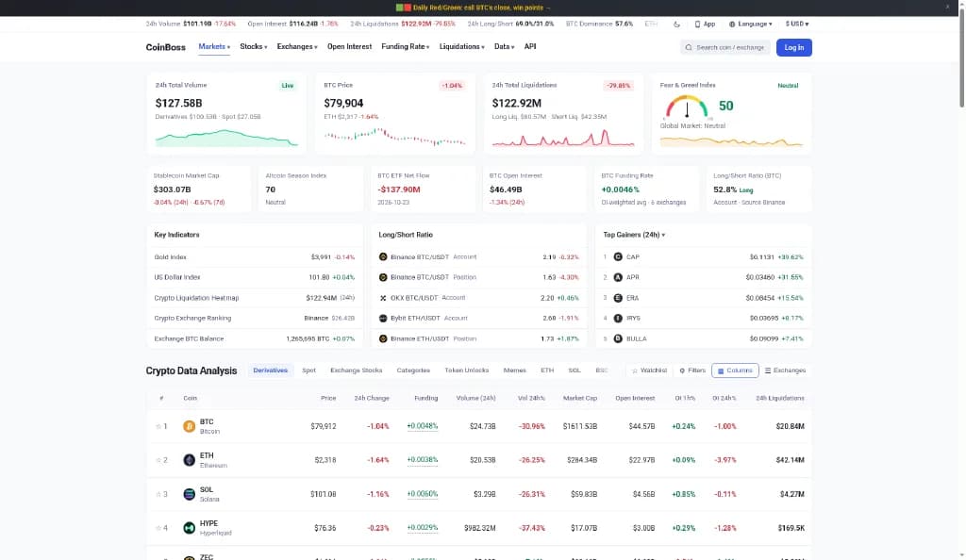
Task: Open the Token Unlocks tab
Action: pos(466,371)
